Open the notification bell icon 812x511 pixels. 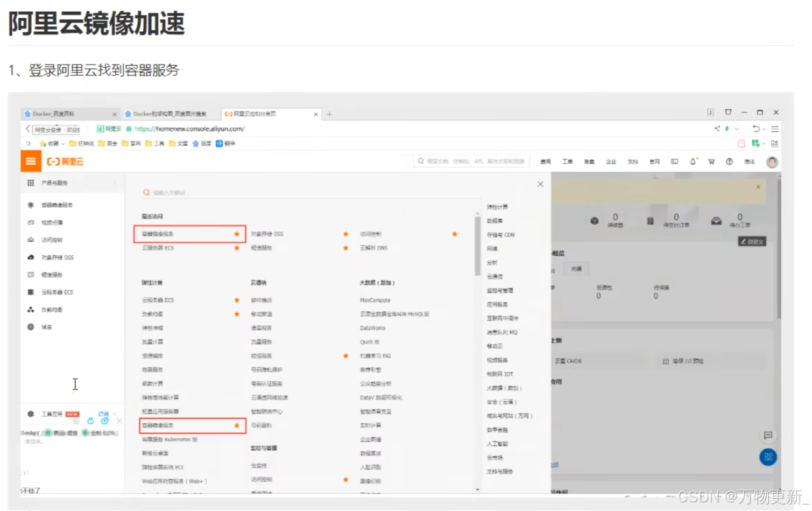(x=693, y=162)
